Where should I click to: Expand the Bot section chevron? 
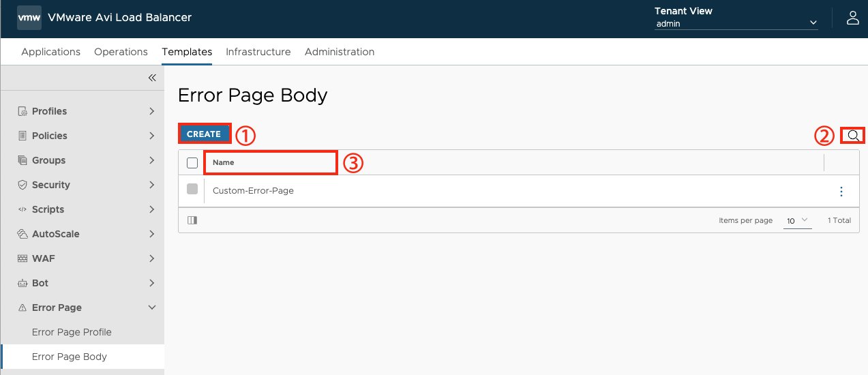pos(152,283)
